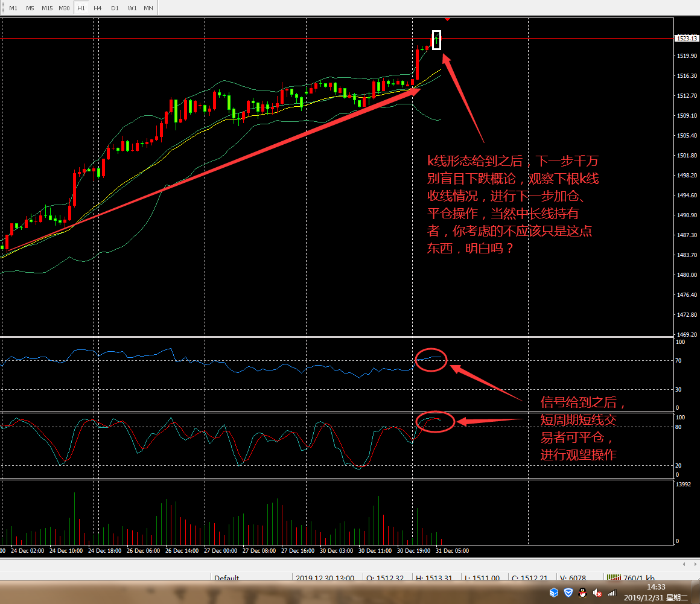700x604 pixels.
Task: Switch chart to D1 daily timeframe
Action: pyautogui.click(x=115, y=8)
